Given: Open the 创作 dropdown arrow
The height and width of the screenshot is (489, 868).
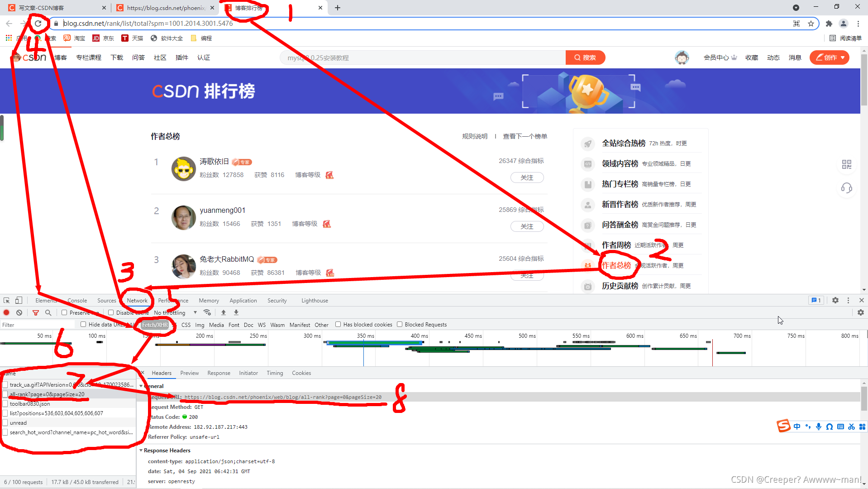Looking at the screenshot, I should [x=843, y=58].
